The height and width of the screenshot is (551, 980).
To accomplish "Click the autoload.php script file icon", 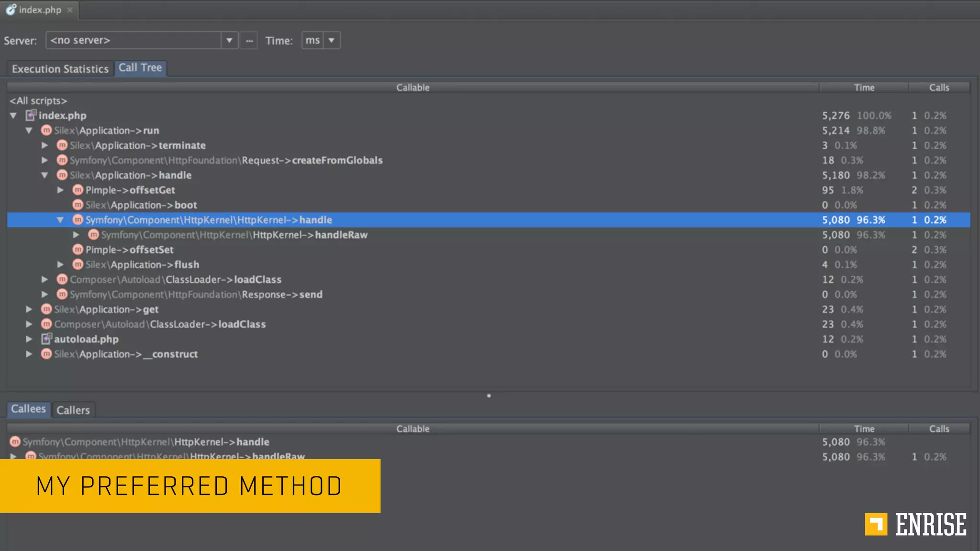I will 46,339.
